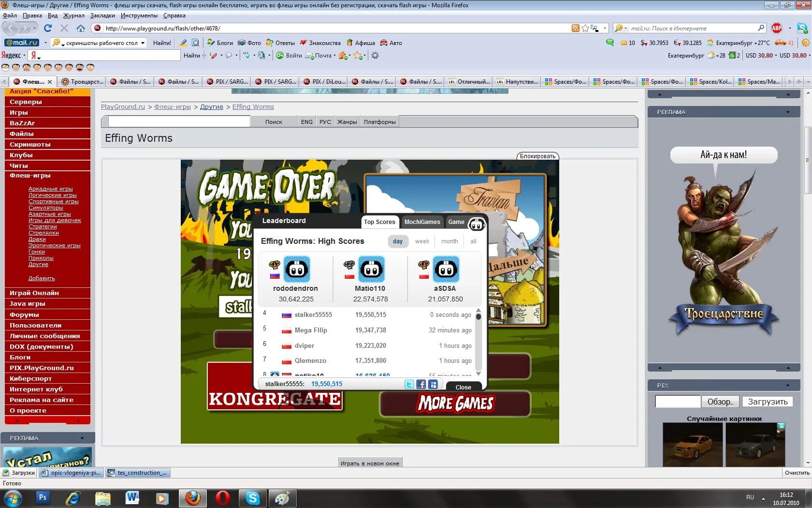Click the page vertical scrollbar thumb

coord(808,160)
